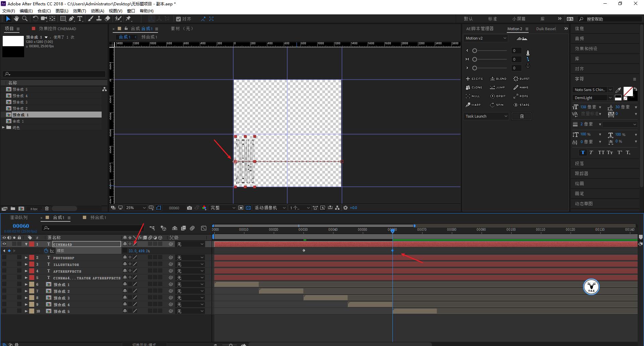The width and height of the screenshot is (644, 346).
Task: Select the Horizontal Type tool
Action: pyautogui.click(x=80, y=19)
